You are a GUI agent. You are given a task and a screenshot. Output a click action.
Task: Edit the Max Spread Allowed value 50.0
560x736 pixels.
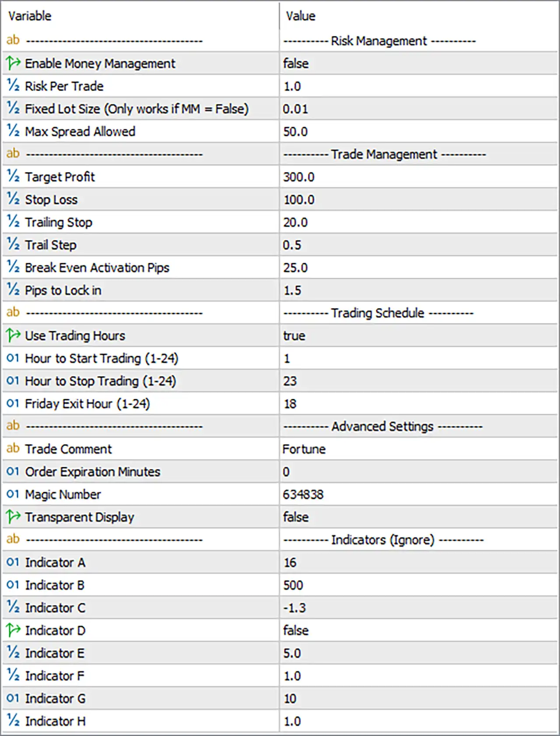[295, 132]
